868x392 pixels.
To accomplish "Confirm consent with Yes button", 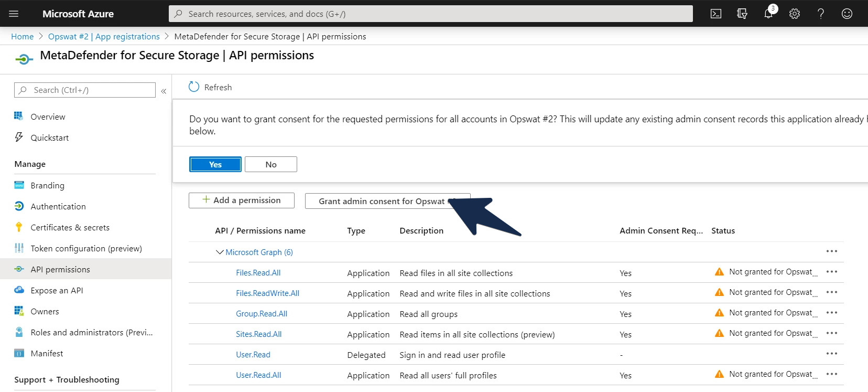I will (215, 164).
